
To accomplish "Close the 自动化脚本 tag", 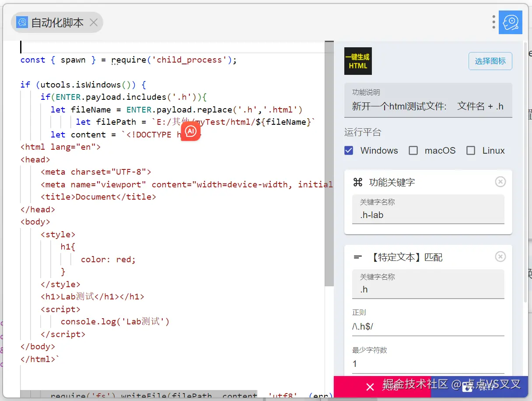I will [x=93, y=22].
